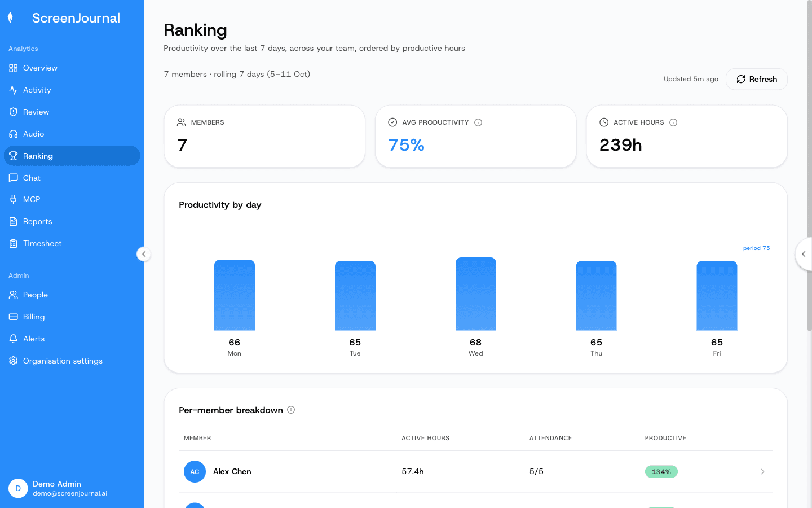Click the page vertical scrollbar

coord(809,167)
